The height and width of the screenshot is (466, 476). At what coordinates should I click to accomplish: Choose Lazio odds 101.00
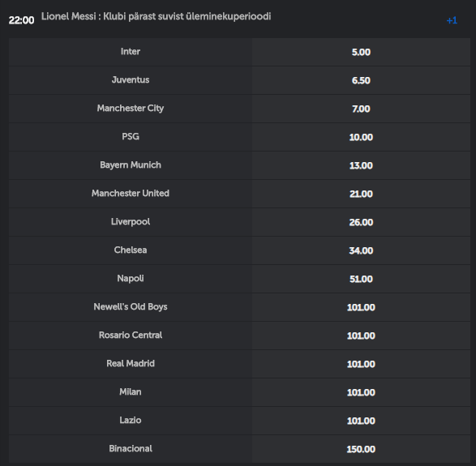(x=361, y=421)
